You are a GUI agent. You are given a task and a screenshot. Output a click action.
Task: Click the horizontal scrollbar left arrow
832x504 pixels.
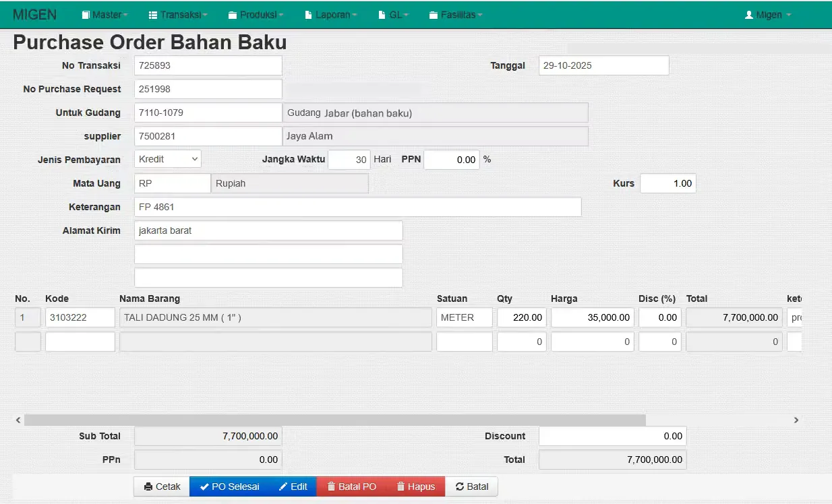(x=18, y=420)
